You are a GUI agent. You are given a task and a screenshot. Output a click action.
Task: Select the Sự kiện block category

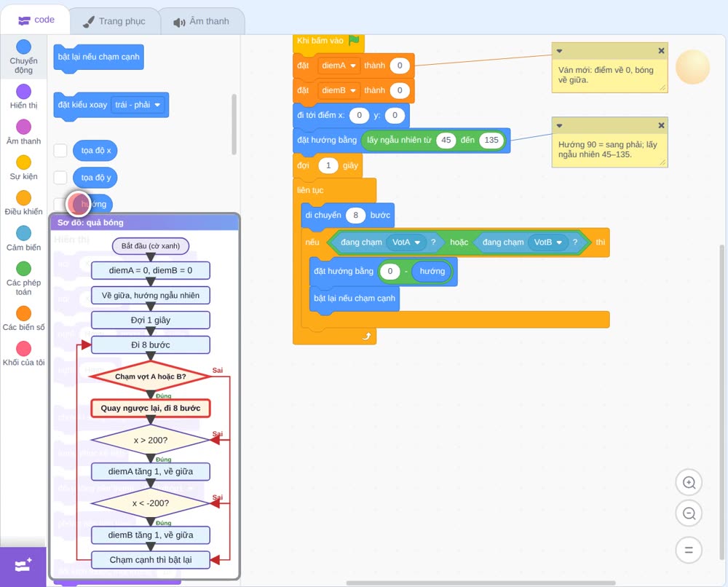coord(23,168)
